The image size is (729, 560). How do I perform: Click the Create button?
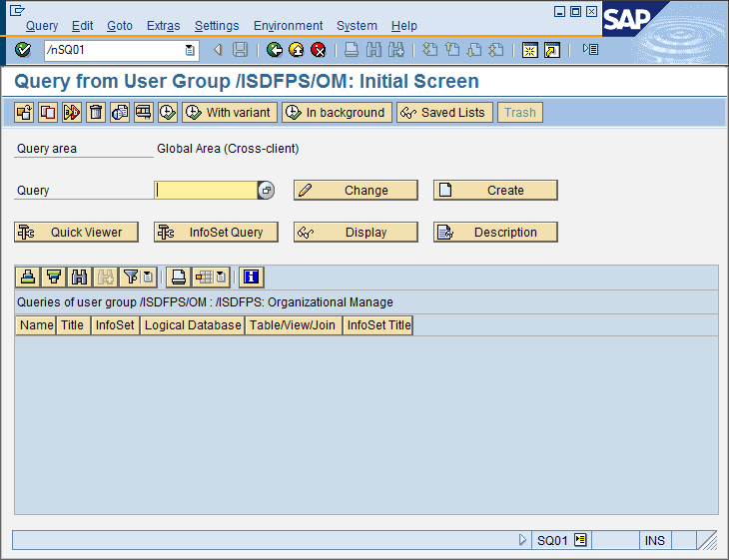[495, 190]
